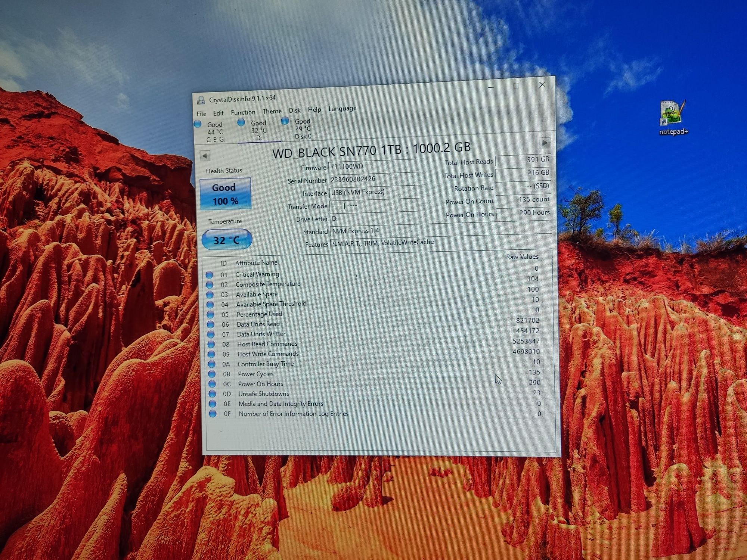Viewport: 747px width, 560px height.
Task: Select the Unsafe Shutdowns attribute name
Action: click(264, 394)
